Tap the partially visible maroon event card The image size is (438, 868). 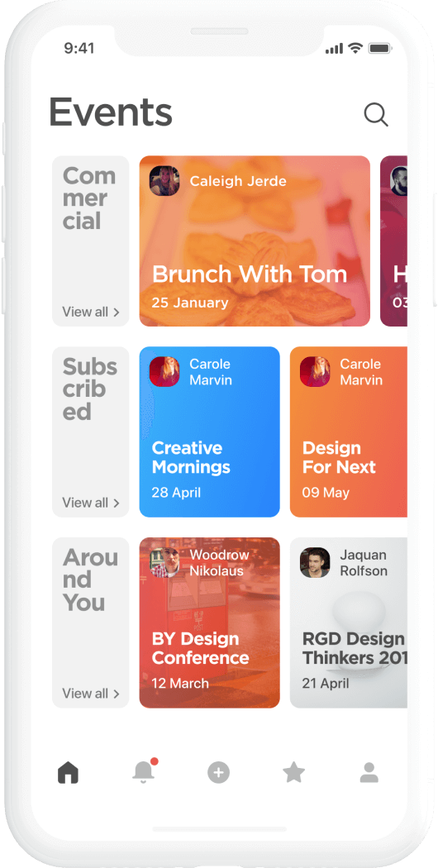pyautogui.click(x=393, y=241)
